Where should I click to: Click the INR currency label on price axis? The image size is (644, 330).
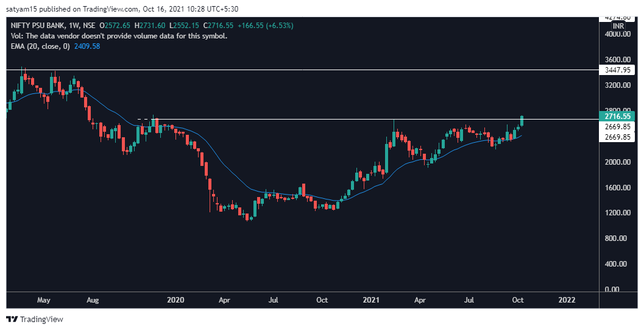coord(618,26)
